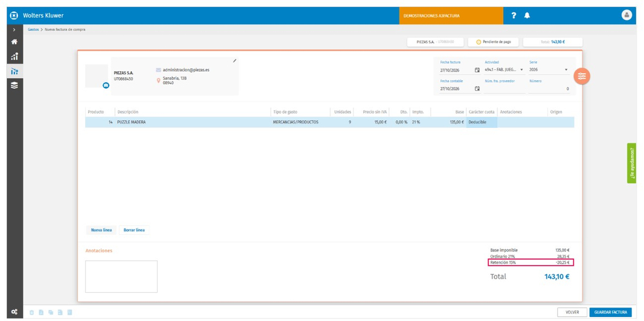Click the discount cell 0,00 %
The width and height of the screenshot is (644, 321).
pos(399,122)
